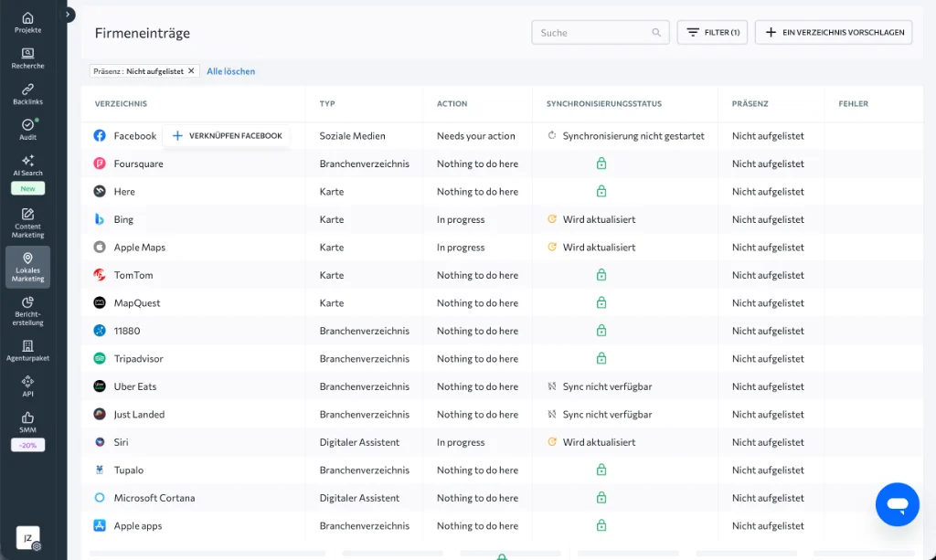Click the Facebook logo icon
936x560 pixels.
pos(100,135)
